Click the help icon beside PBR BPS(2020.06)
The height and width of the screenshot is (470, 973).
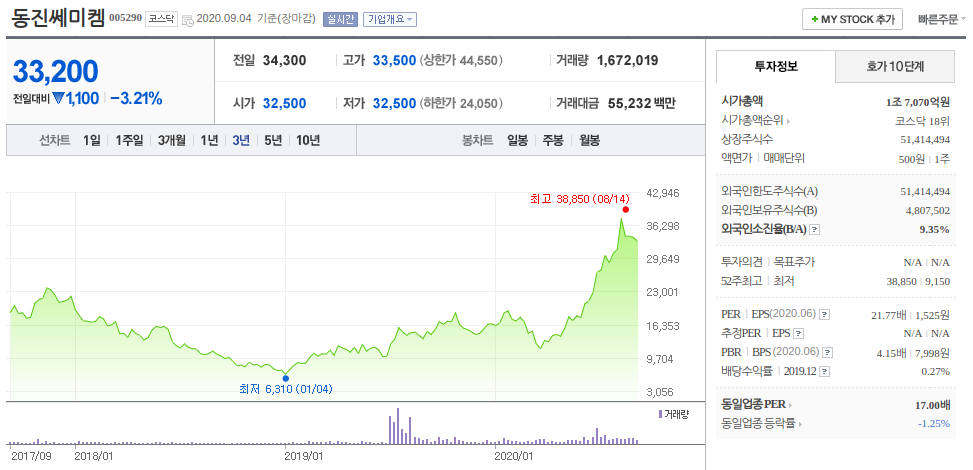point(828,353)
